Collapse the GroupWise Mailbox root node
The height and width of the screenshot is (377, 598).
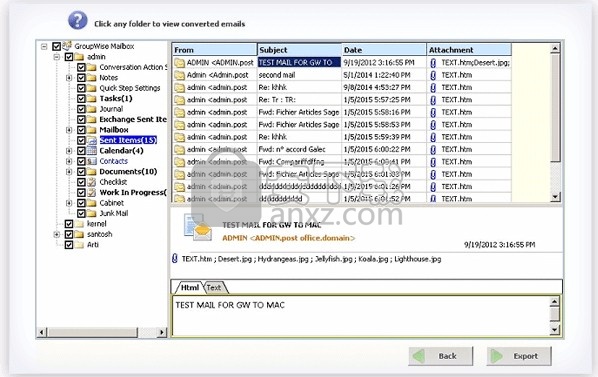click(x=44, y=47)
